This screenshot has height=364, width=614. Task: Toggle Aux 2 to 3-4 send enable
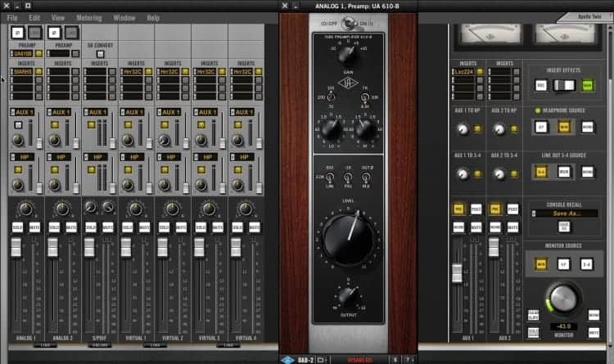click(514, 173)
